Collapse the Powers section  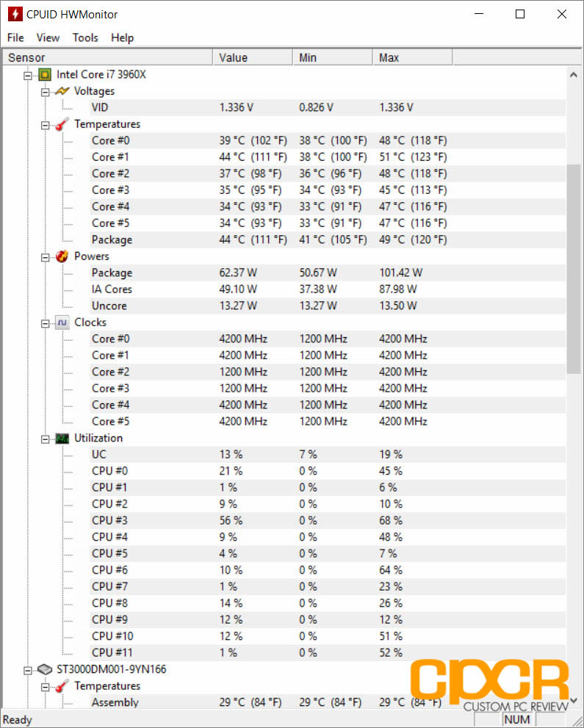(46, 256)
